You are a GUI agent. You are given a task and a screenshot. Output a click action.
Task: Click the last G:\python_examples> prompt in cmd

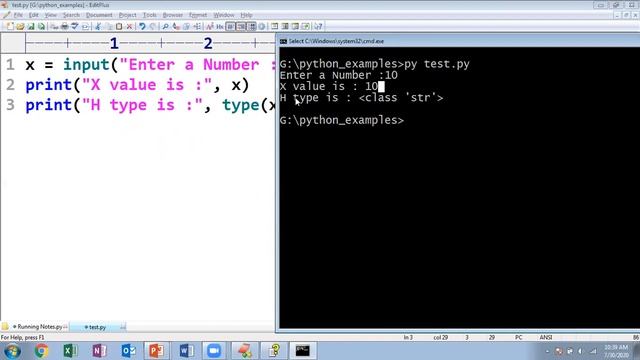click(x=342, y=120)
